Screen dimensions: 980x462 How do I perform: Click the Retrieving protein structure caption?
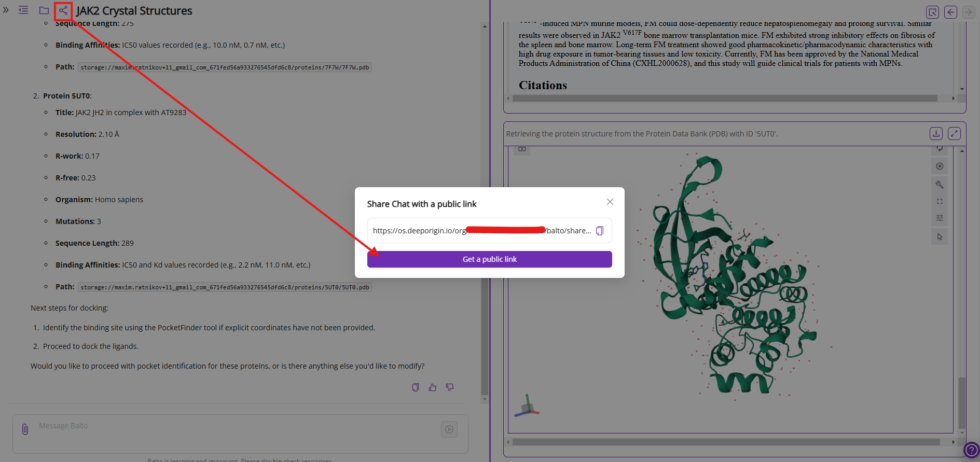(x=642, y=134)
